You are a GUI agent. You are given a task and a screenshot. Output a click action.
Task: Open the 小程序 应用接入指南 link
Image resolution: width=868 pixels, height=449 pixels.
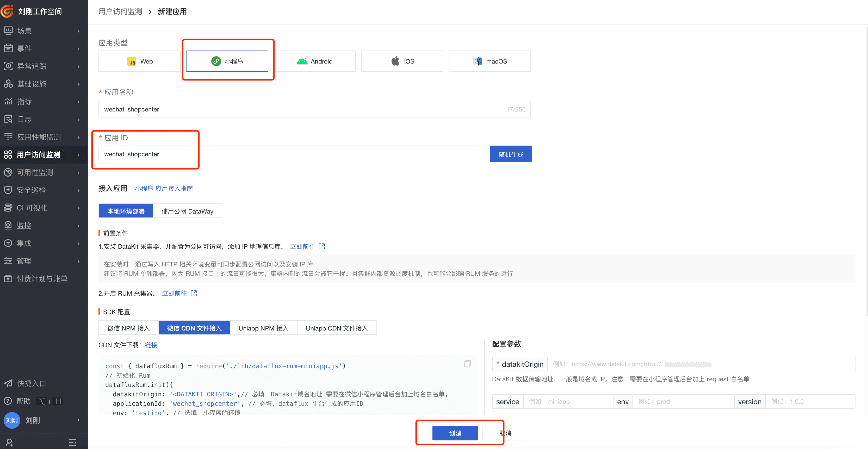pos(164,188)
